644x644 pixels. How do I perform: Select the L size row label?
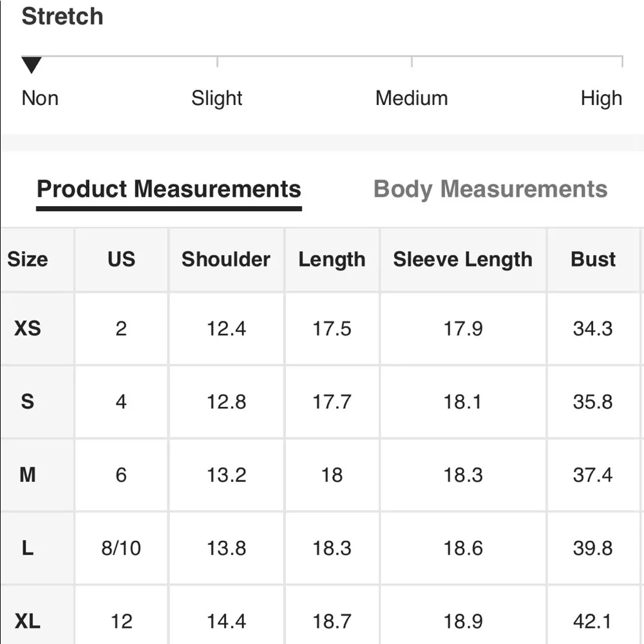[x=28, y=548]
